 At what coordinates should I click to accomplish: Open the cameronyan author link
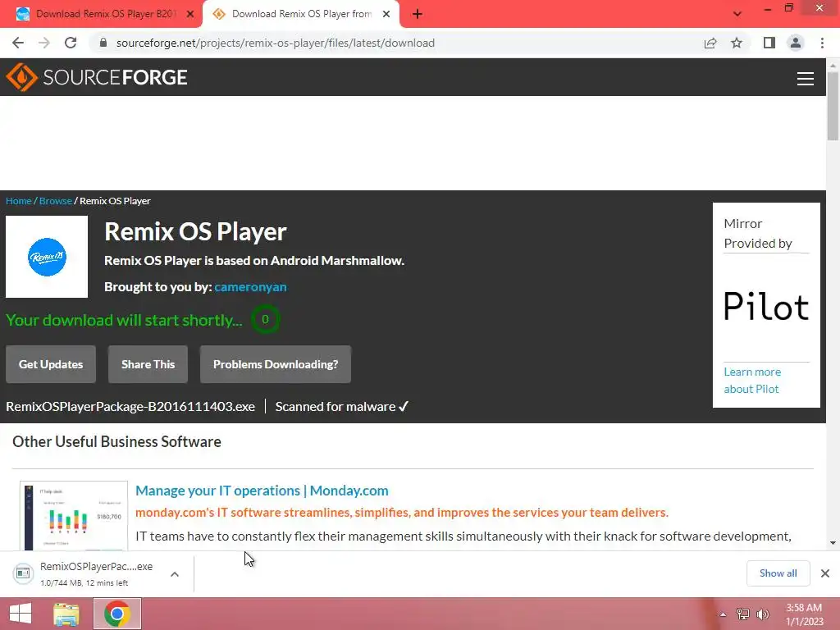click(250, 286)
